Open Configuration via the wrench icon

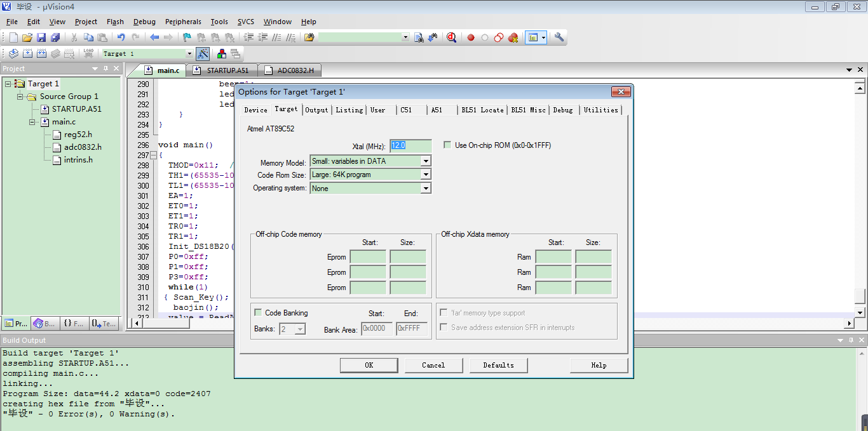(x=559, y=37)
